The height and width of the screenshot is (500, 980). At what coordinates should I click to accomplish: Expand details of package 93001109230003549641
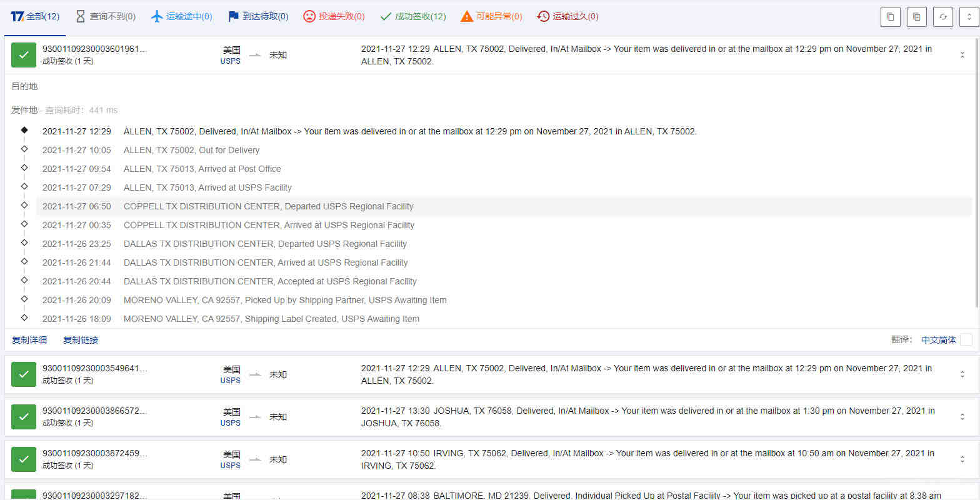(x=962, y=374)
